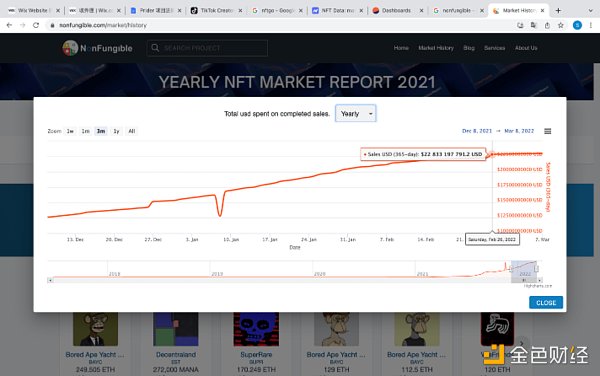Open Market History nav item
The width and height of the screenshot is (600, 376).
pos(436,48)
